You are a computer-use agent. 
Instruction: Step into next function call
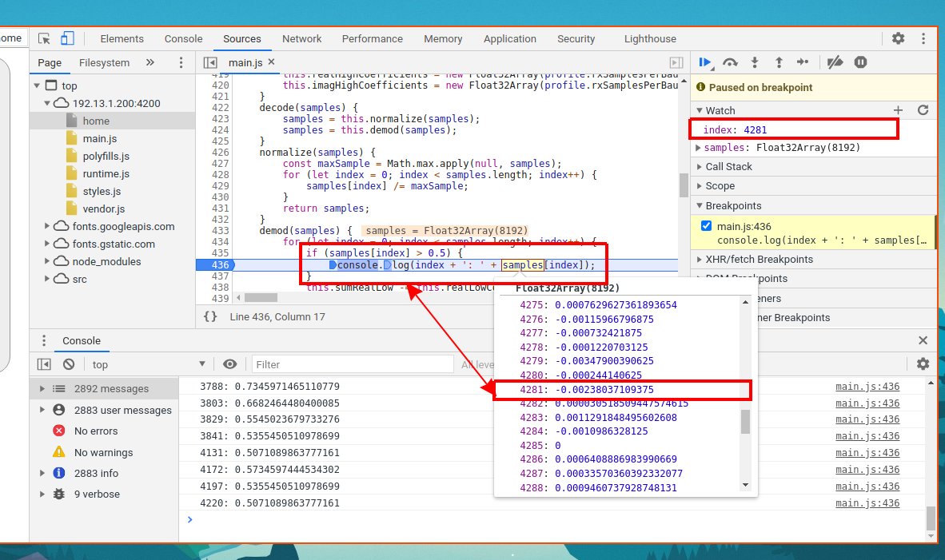pos(755,62)
